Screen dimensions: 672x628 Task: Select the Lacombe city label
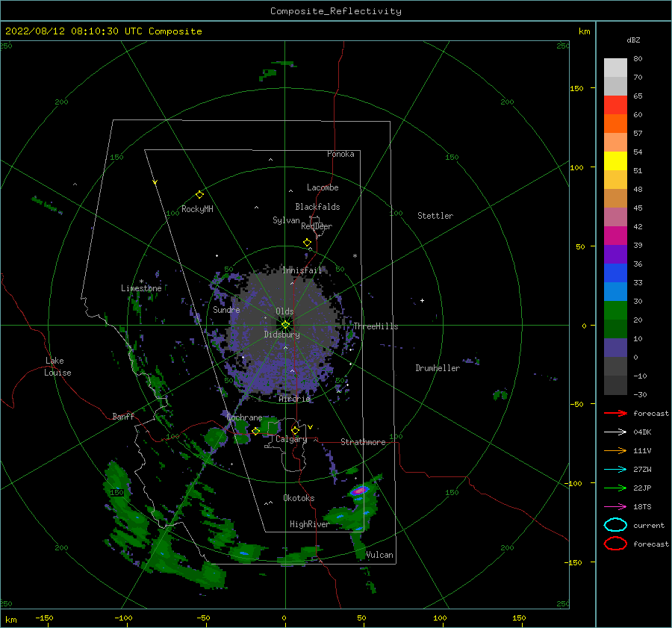click(x=323, y=187)
